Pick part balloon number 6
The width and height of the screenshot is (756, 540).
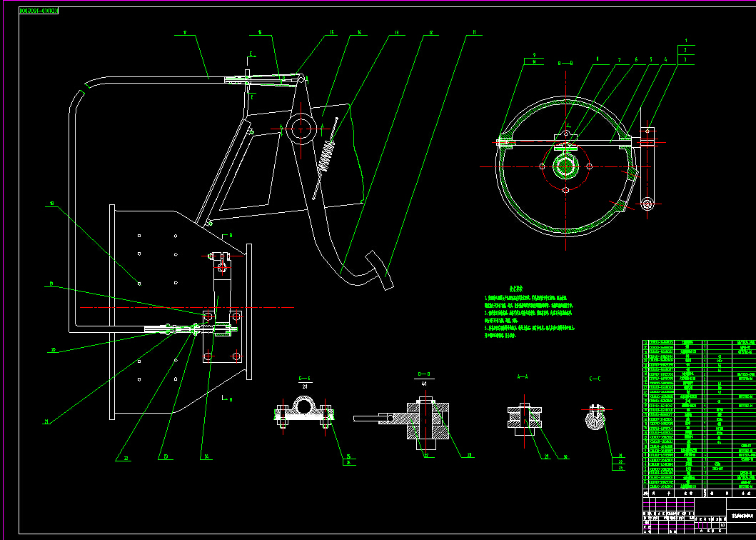(x=636, y=60)
